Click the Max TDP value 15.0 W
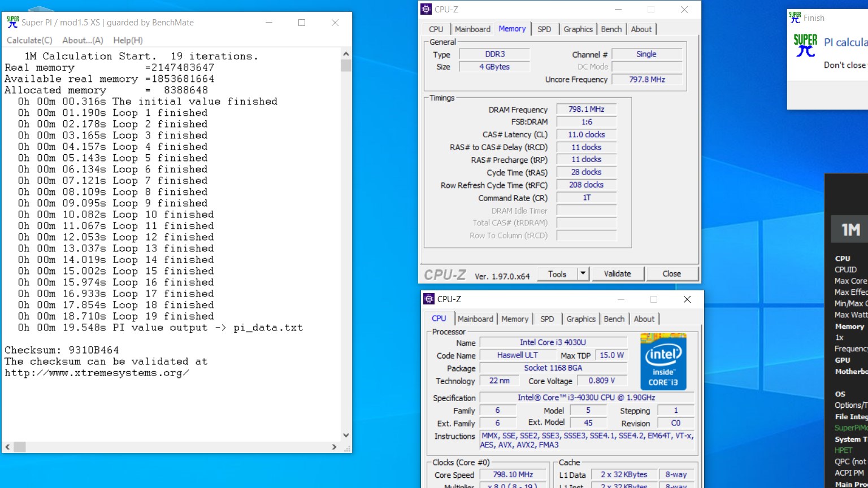This screenshot has height=488, width=868. pos(611,355)
